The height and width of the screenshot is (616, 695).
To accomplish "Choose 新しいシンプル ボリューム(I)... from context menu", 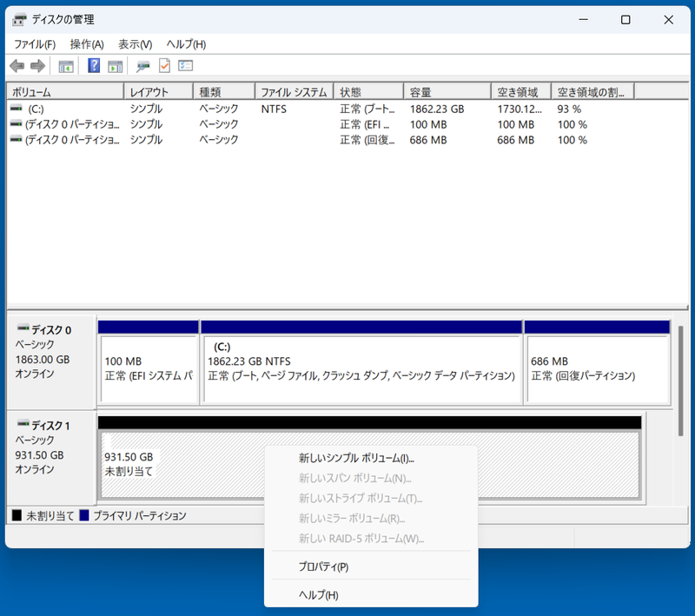I will [x=371, y=458].
